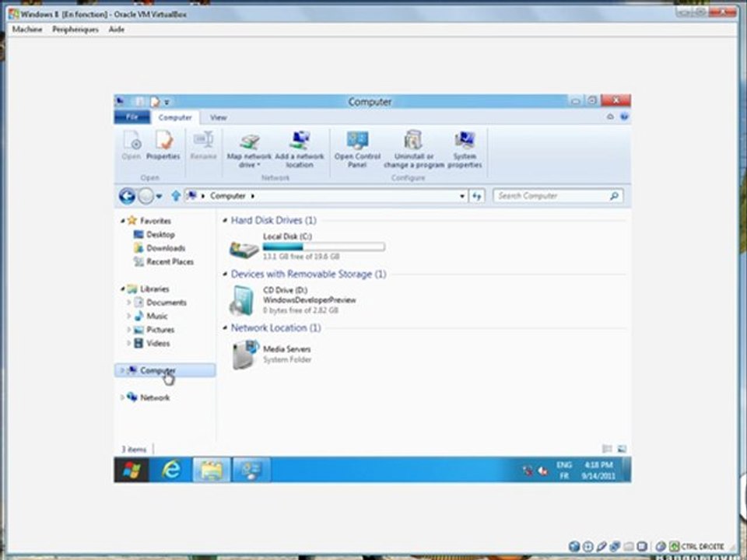747x560 pixels.
Task: Open the VirtualBox Machine menu
Action: click(27, 29)
